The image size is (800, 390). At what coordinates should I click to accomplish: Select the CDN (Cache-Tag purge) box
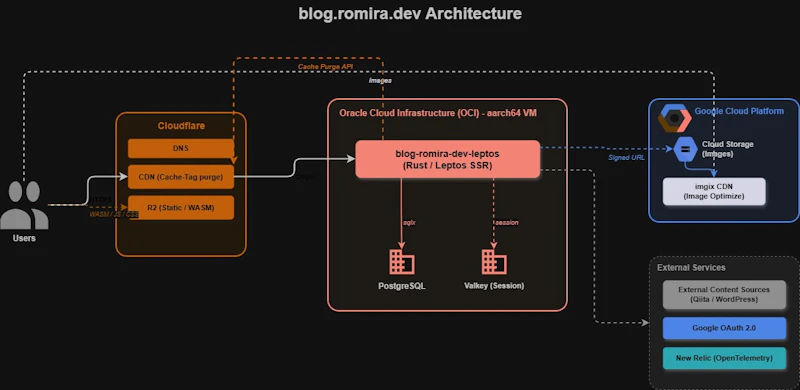pos(181,177)
